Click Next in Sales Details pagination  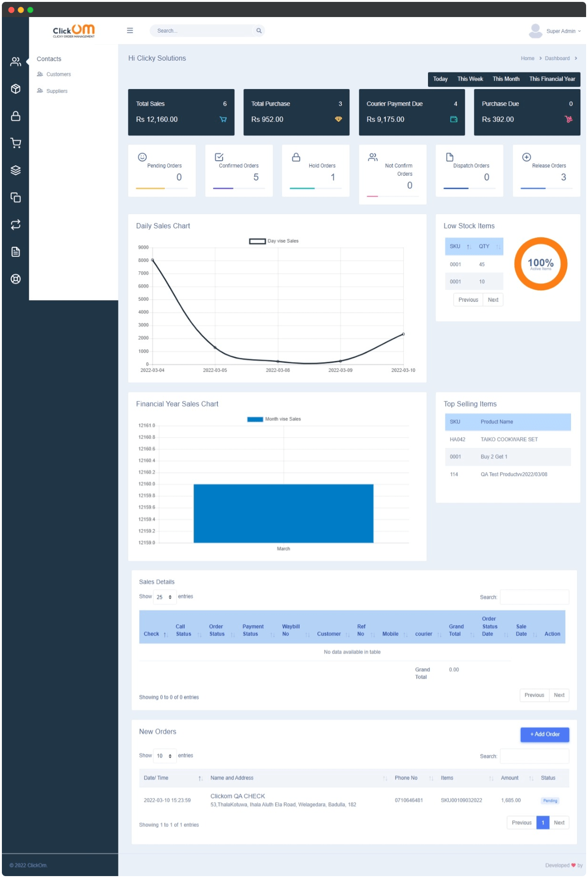[559, 695]
